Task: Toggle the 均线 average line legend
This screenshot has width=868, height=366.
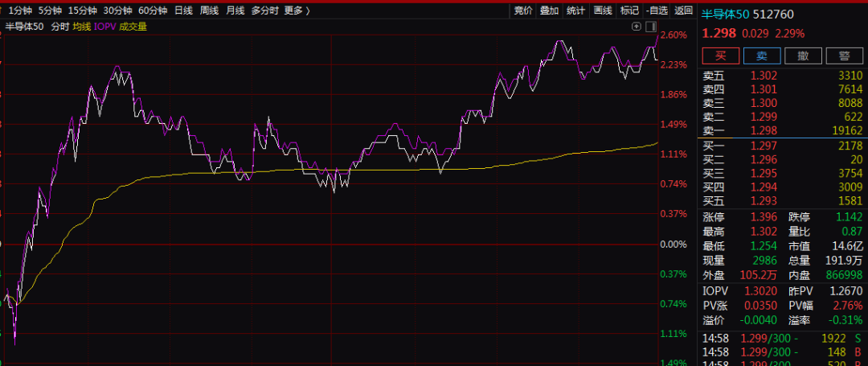Action: [x=81, y=27]
